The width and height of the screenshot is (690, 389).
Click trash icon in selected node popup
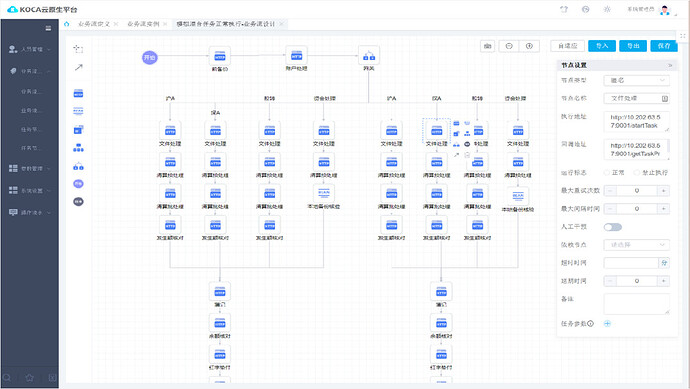click(x=467, y=155)
